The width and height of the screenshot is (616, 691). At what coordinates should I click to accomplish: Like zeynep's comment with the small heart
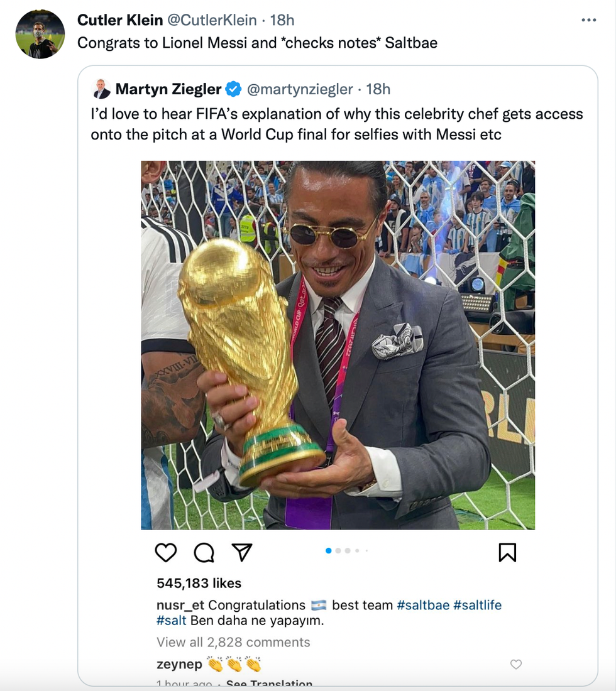pyautogui.click(x=516, y=664)
